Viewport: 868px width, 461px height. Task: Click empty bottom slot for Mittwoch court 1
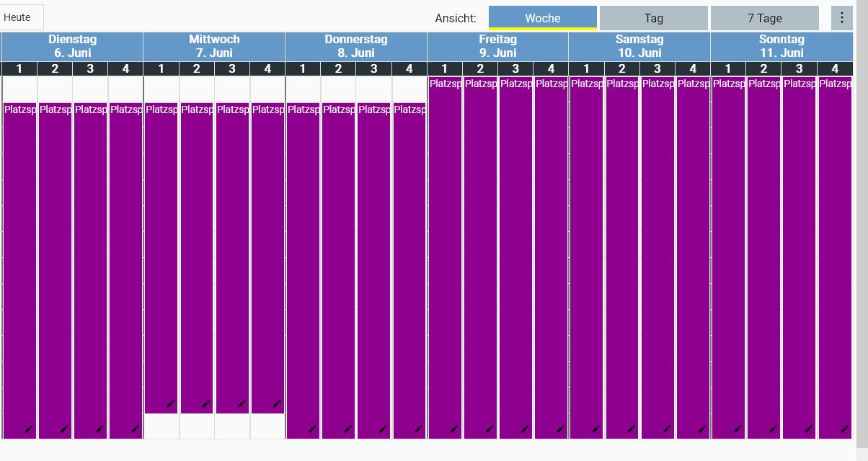[161, 426]
